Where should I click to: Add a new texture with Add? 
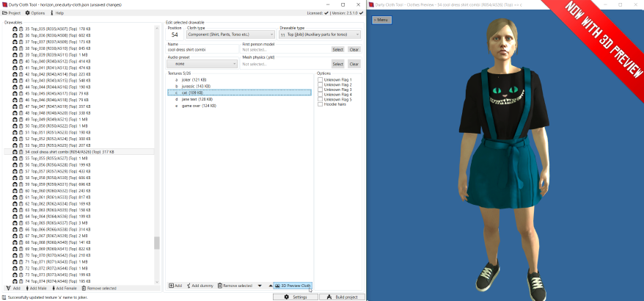pyautogui.click(x=175, y=285)
